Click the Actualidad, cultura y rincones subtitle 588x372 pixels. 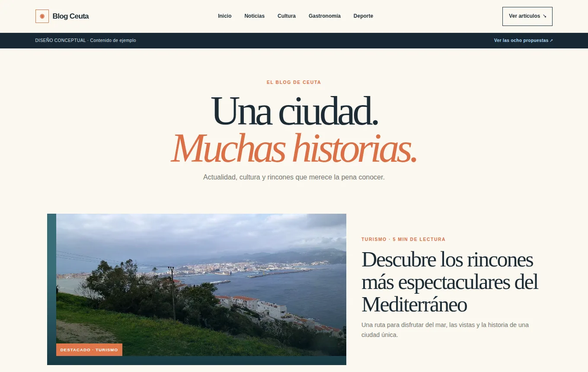(x=294, y=177)
